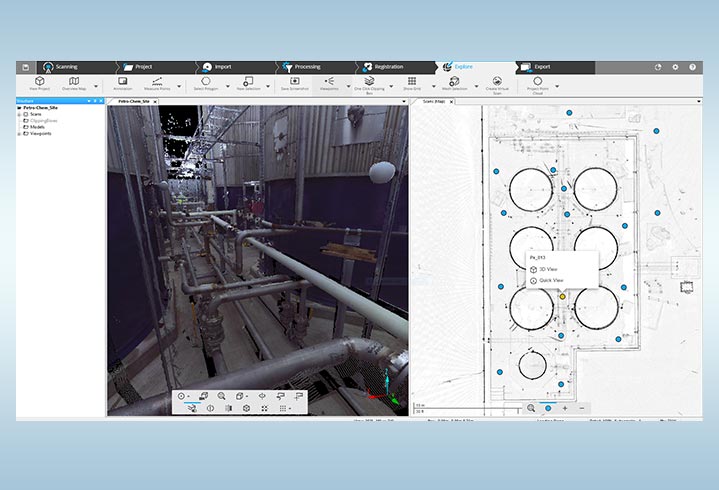Expand the Scans node in Structure tree

[21, 114]
